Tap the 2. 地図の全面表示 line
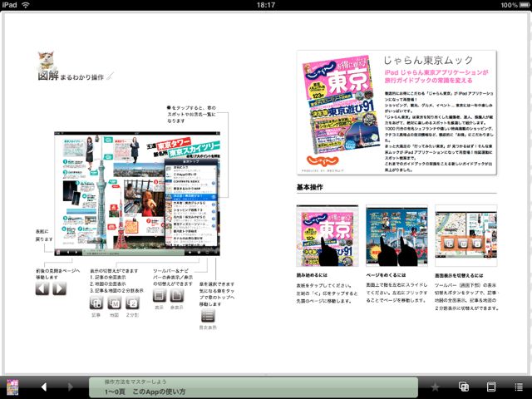The height and width of the screenshot is (399, 532). click(x=108, y=284)
